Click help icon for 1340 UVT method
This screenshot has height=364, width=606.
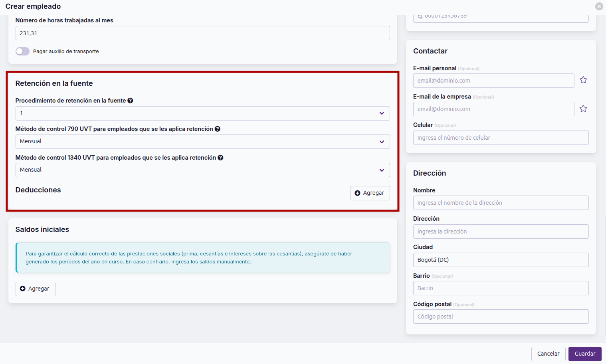click(220, 158)
